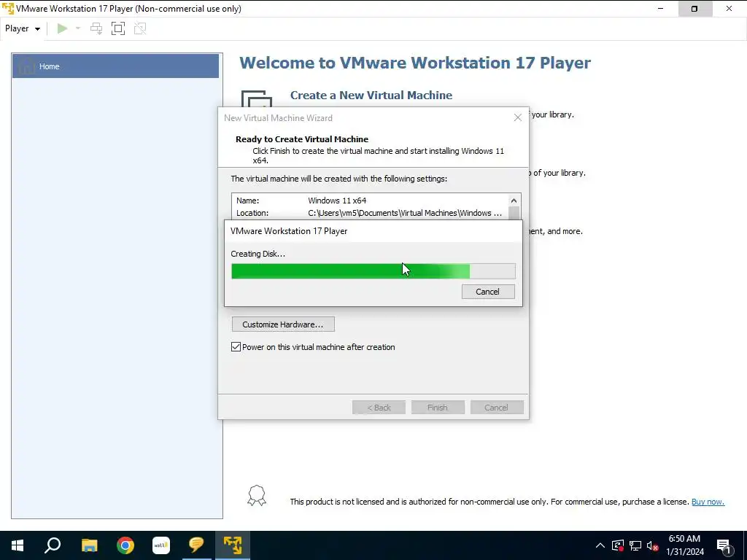Open the notification center icon
The image size is (747, 560).
coord(724,545)
